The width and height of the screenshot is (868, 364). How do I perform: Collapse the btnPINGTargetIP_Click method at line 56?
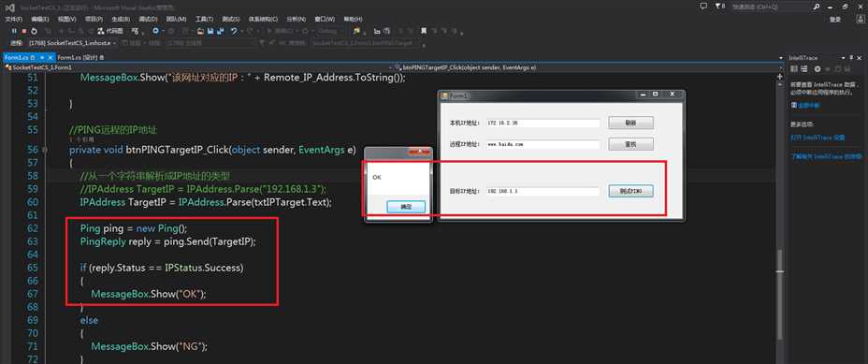coord(44,150)
